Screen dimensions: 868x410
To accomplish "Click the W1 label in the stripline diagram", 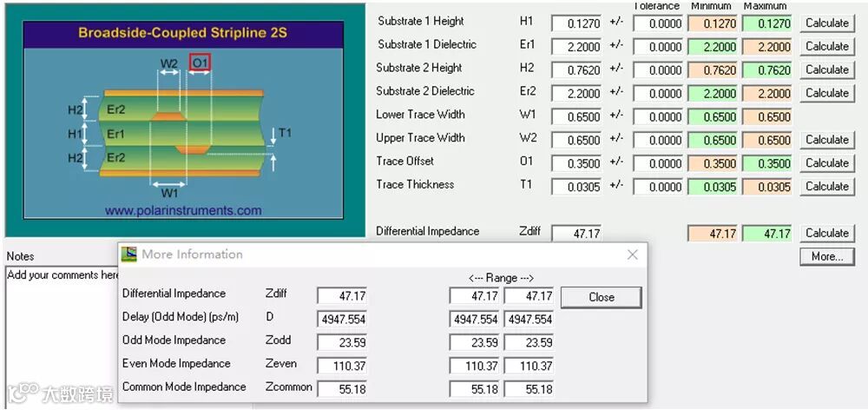I will 169,194.
